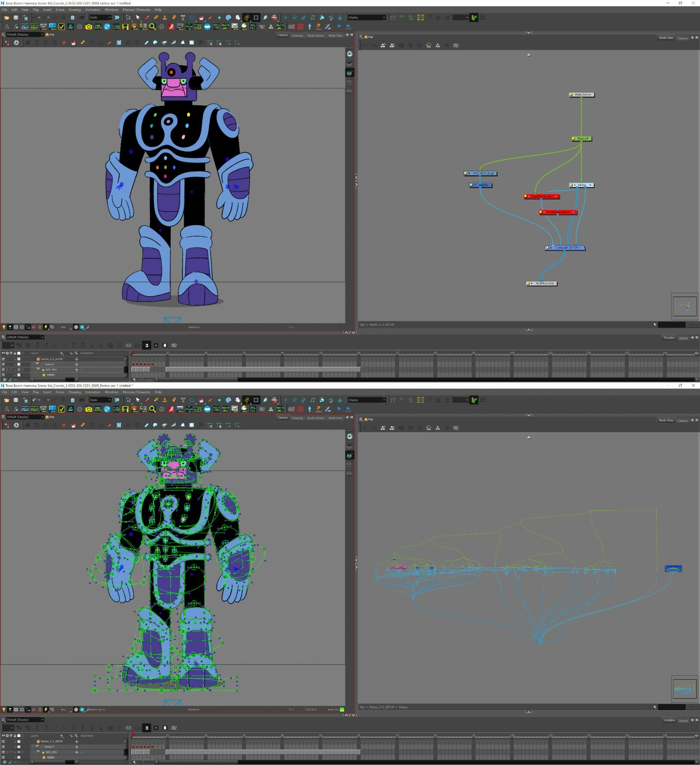Open the Zoom (magnifier) tool icon
The width and height of the screenshot is (700, 765).
click(152, 27)
